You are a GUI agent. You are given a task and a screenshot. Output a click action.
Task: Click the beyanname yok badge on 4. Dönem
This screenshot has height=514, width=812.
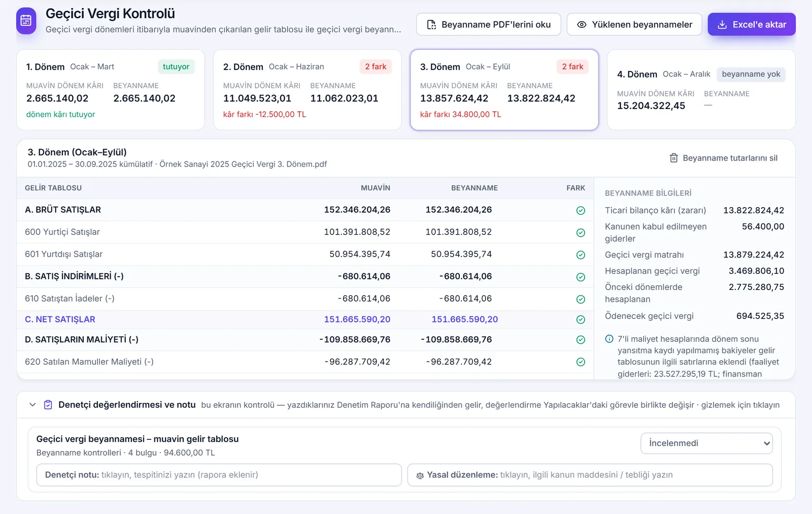751,74
